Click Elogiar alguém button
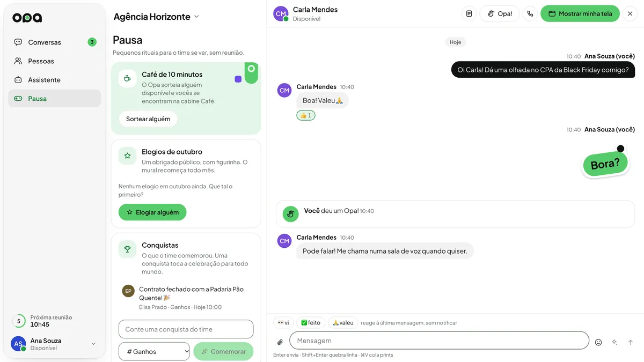 152,212
